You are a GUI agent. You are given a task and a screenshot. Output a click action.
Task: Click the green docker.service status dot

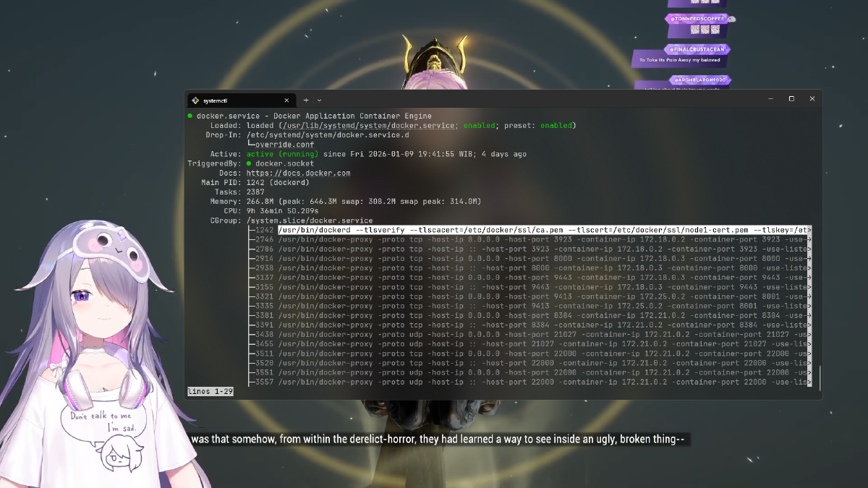190,116
